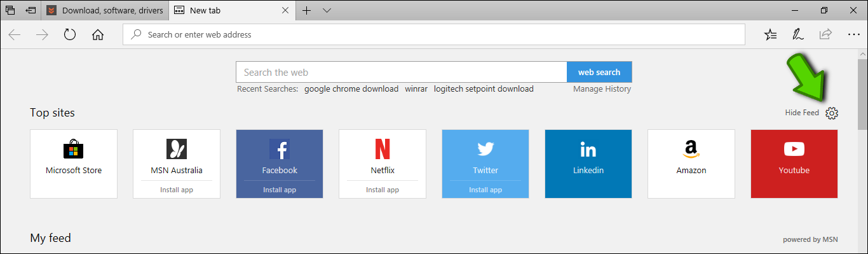Go back to previous page
Image resolution: width=868 pixels, height=254 pixels.
pyautogui.click(x=15, y=34)
